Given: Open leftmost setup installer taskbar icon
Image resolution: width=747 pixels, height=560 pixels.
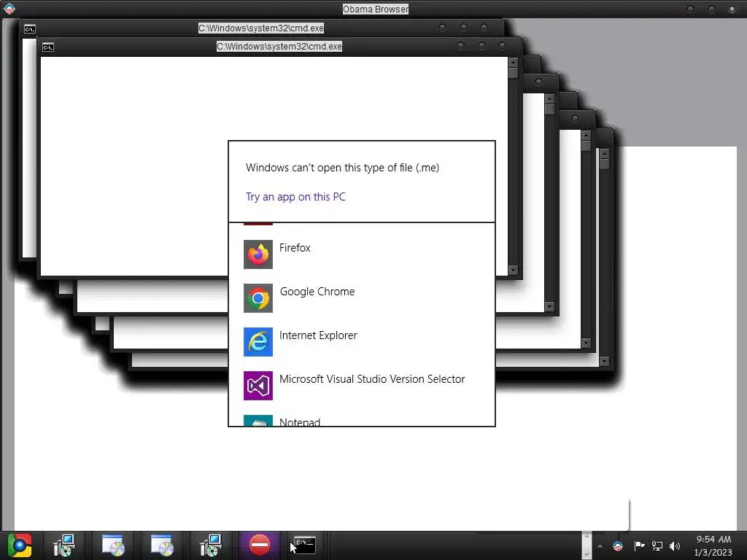Looking at the screenshot, I should (64, 545).
